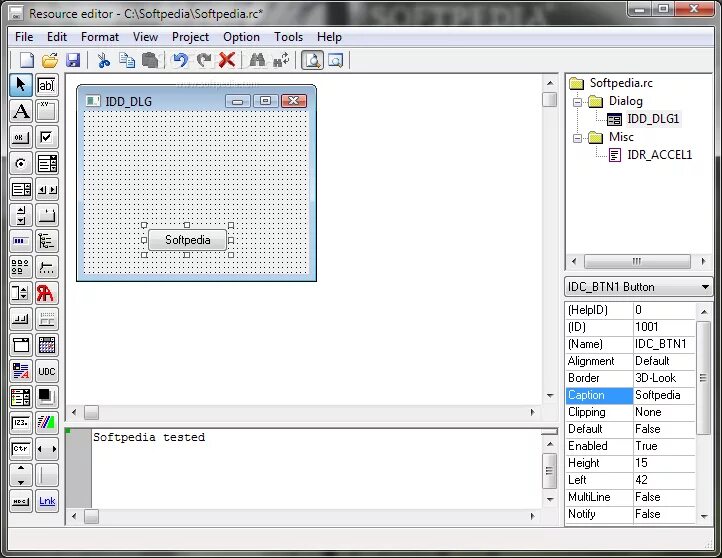This screenshot has height=558, width=722.
Task: Open the Edit menu
Action: tap(57, 37)
